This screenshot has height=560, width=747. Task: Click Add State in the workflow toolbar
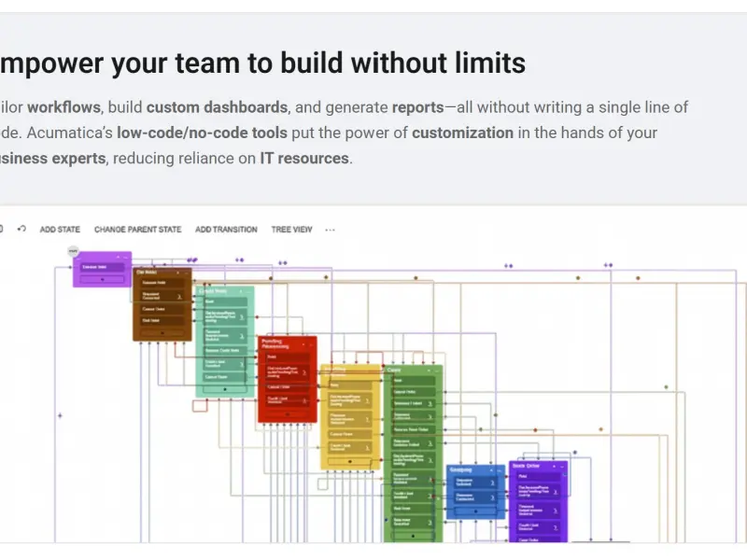click(60, 230)
